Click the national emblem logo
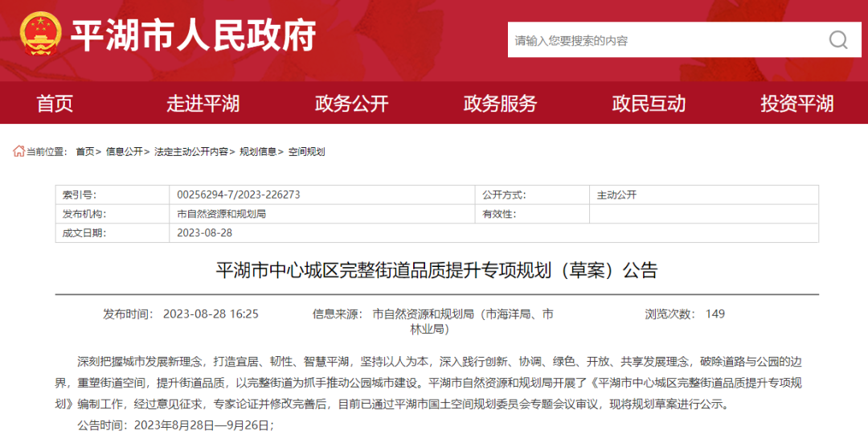Image resolution: width=868 pixels, height=439 pixels. tap(40, 35)
